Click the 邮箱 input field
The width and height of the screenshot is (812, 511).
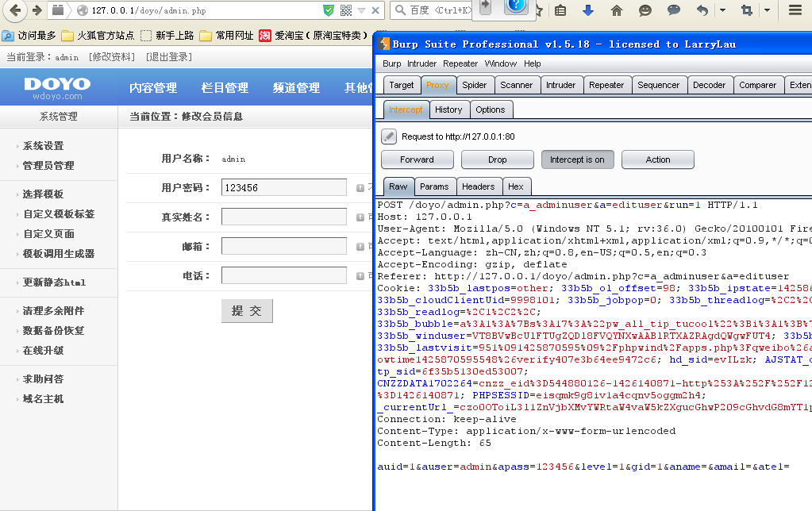pos(284,247)
